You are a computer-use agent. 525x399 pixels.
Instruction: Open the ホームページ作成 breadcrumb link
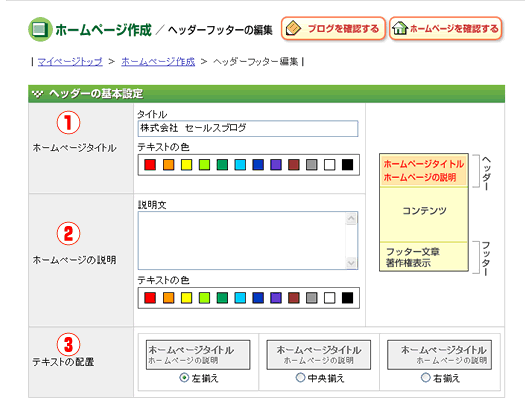[158, 62]
